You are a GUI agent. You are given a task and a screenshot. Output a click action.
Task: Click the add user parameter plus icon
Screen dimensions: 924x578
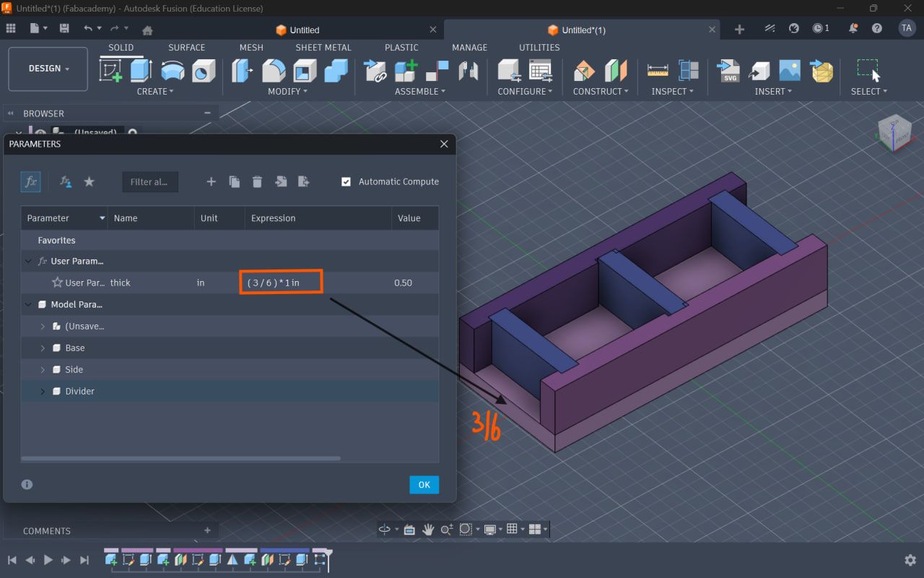[211, 182]
